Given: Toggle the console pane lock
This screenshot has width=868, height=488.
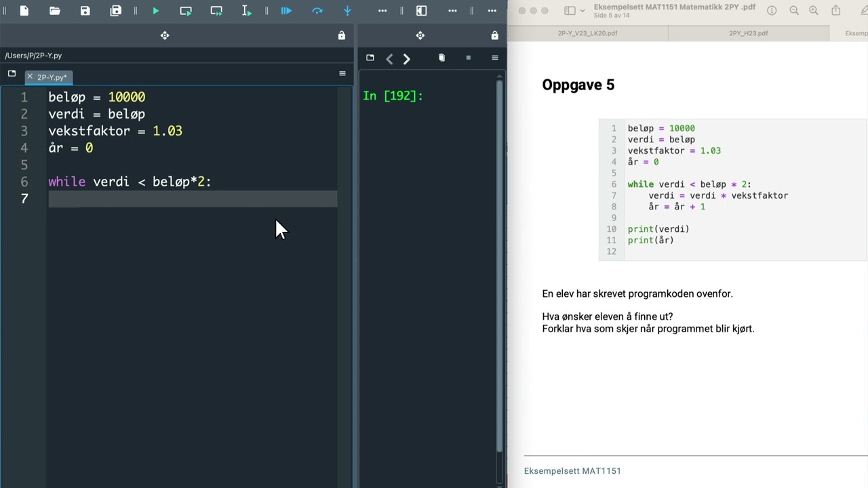Looking at the screenshot, I should [495, 35].
